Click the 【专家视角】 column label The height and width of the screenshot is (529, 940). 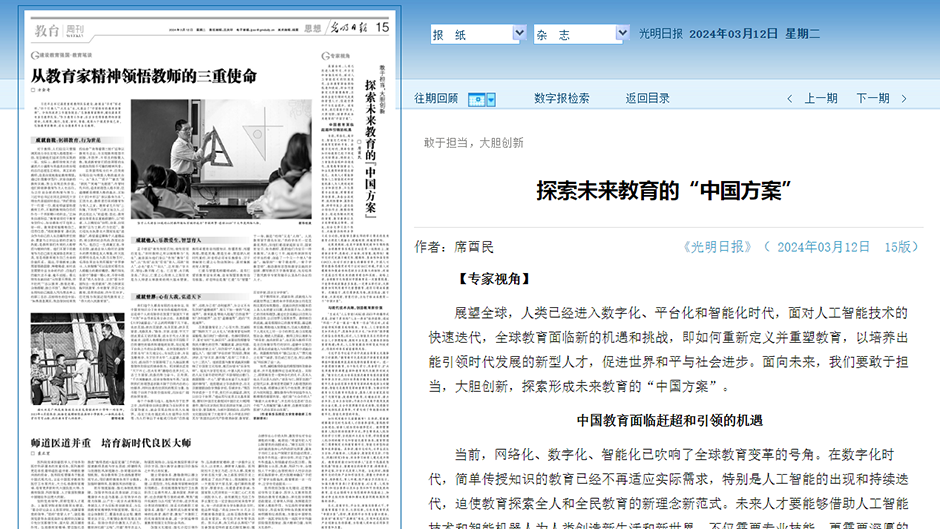click(x=494, y=279)
